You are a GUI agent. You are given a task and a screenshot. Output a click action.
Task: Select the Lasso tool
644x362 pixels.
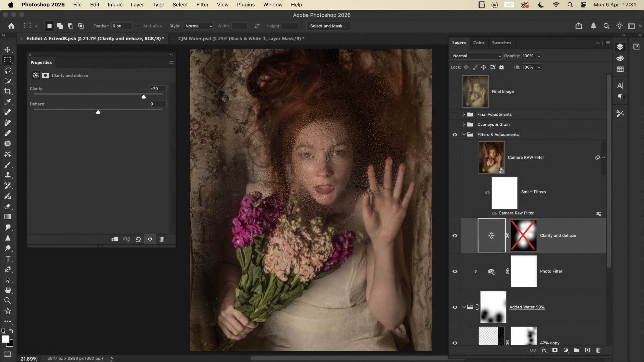coord(8,70)
